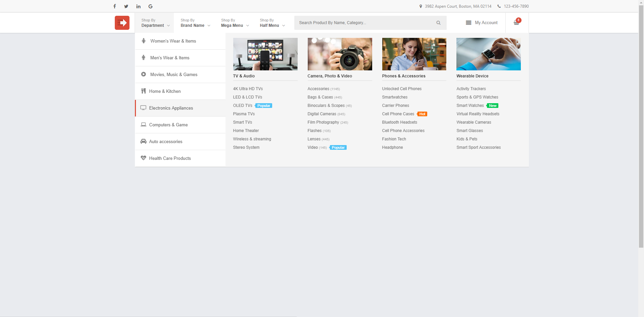Open Bluetooth Headsets link
Viewport: 644px width, 317px height.
tap(400, 122)
